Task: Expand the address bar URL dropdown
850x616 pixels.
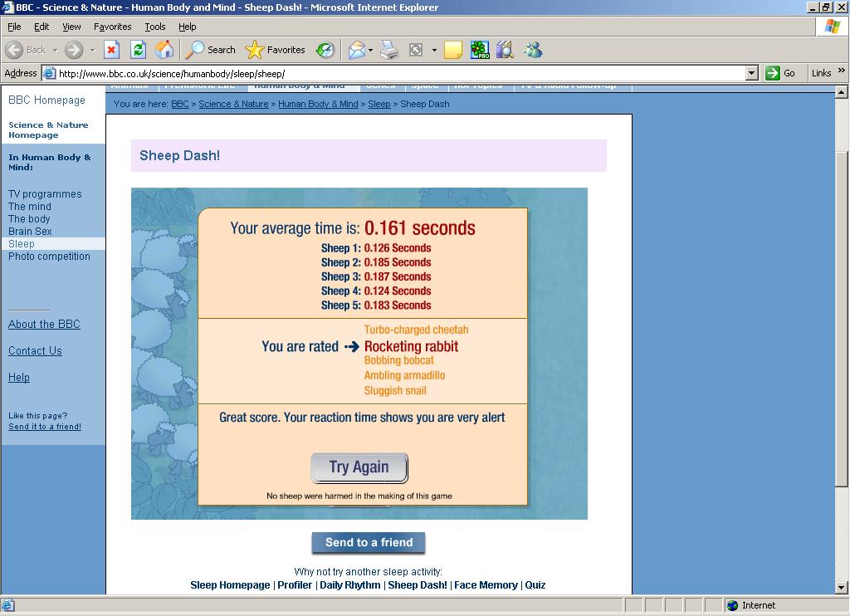Action: coord(751,73)
